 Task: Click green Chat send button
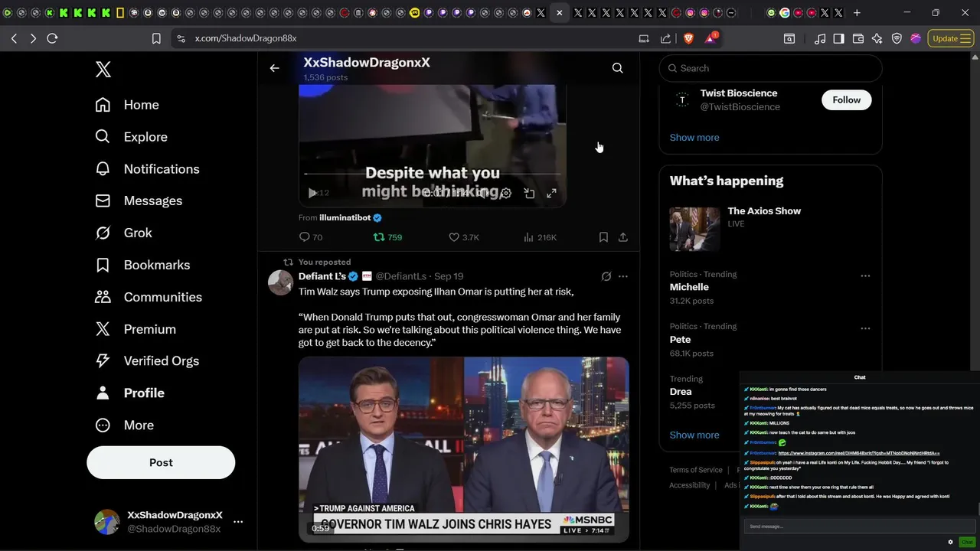pyautogui.click(x=967, y=542)
